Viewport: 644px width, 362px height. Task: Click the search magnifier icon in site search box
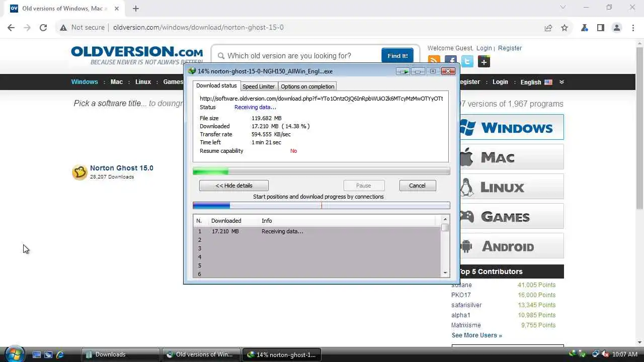point(221,56)
